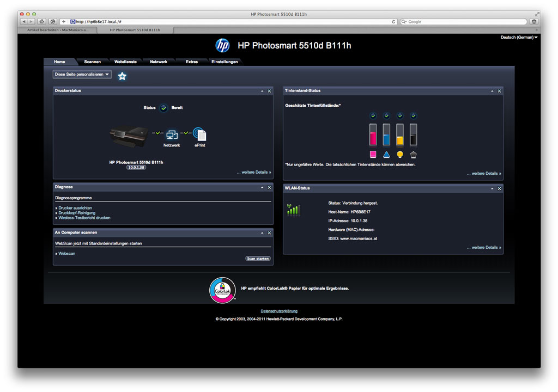Click the cyan ink level bar
558x392 pixels.
click(386, 134)
